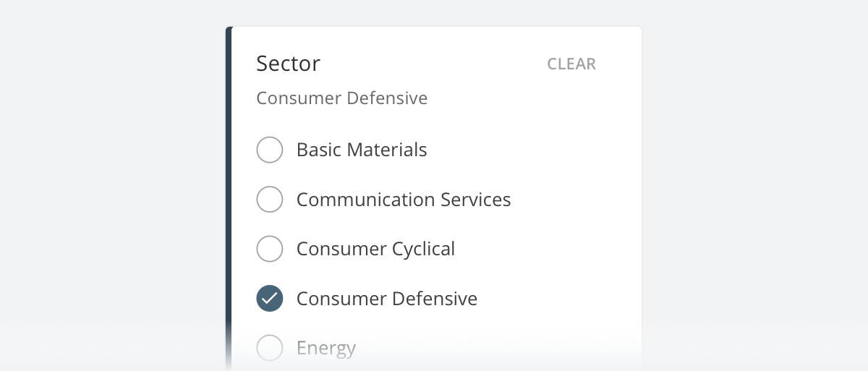
Task: Click the "Basic Materials" option label
Action: tap(362, 150)
